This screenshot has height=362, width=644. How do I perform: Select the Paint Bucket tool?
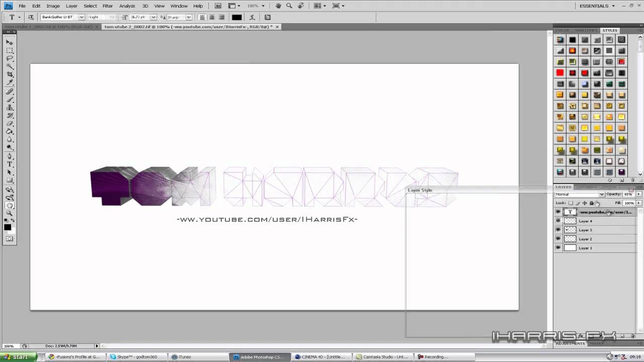(x=10, y=132)
